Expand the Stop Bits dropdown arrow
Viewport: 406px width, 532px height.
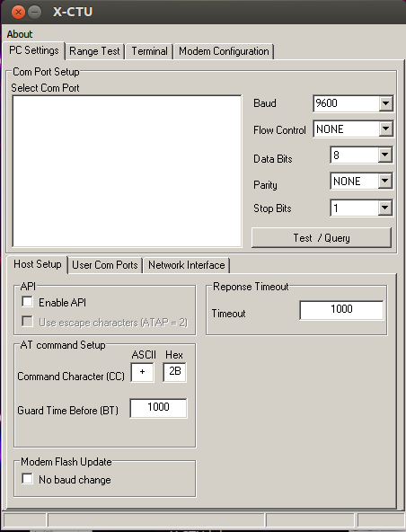pyautogui.click(x=384, y=208)
